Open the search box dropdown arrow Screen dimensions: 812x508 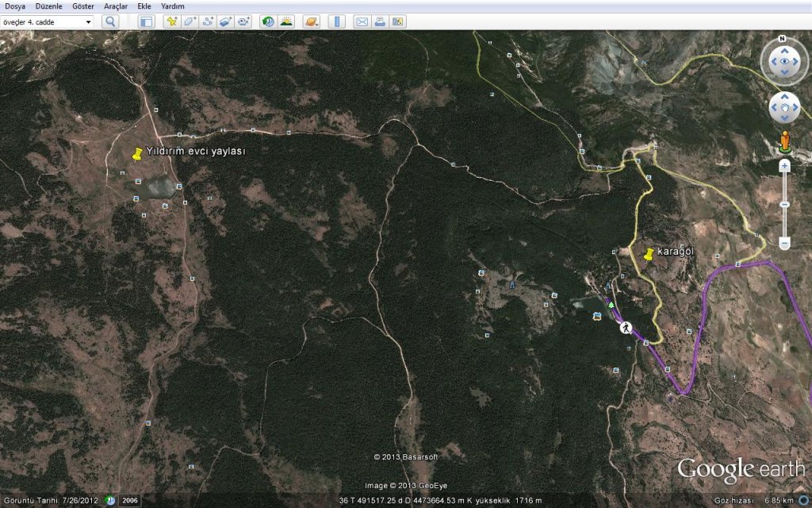point(88,21)
